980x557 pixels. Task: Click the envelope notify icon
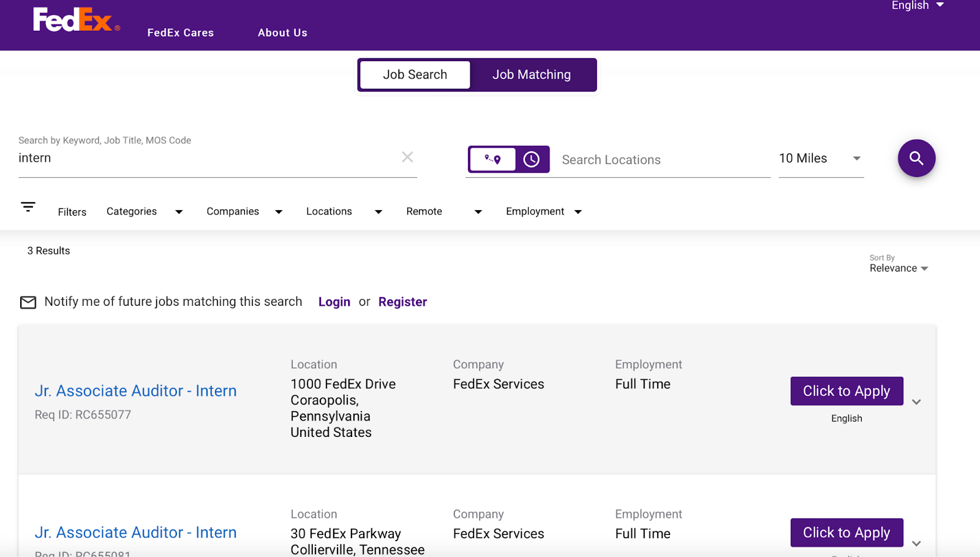[x=28, y=302]
